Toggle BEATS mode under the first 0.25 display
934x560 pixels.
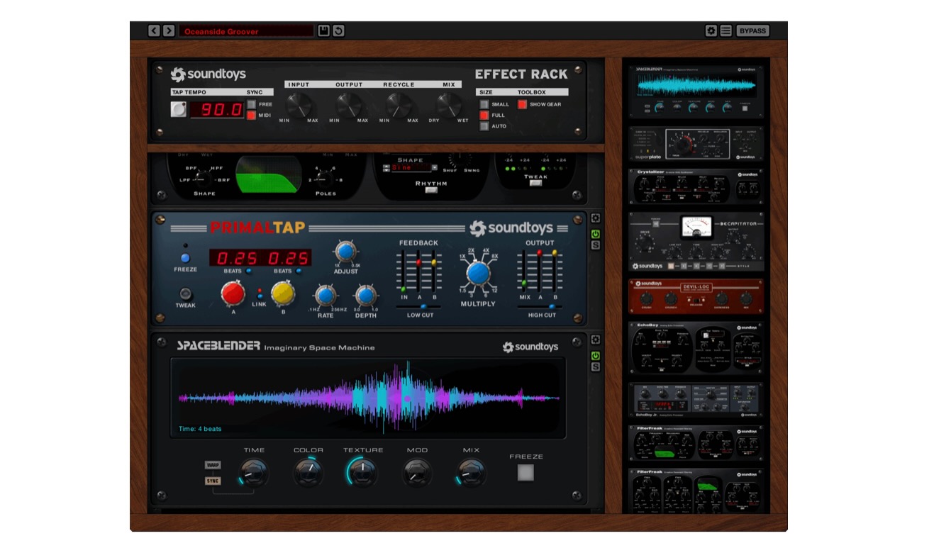click(x=249, y=271)
